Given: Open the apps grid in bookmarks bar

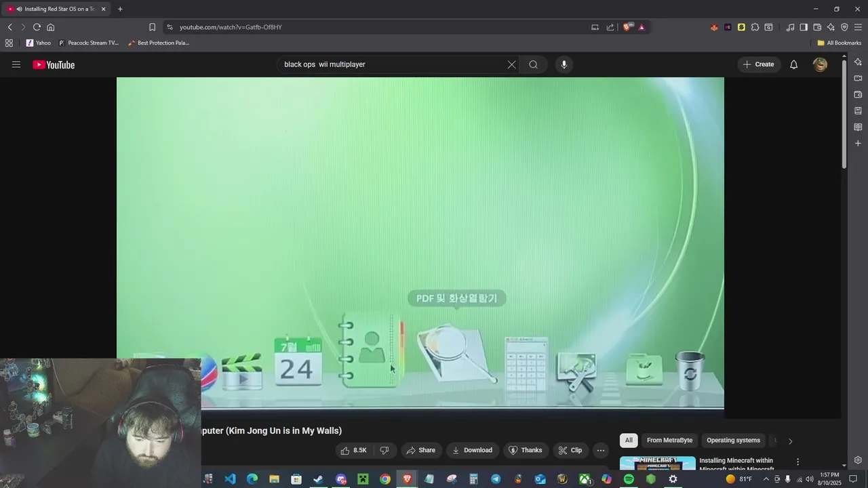Looking at the screenshot, I should [x=9, y=43].
